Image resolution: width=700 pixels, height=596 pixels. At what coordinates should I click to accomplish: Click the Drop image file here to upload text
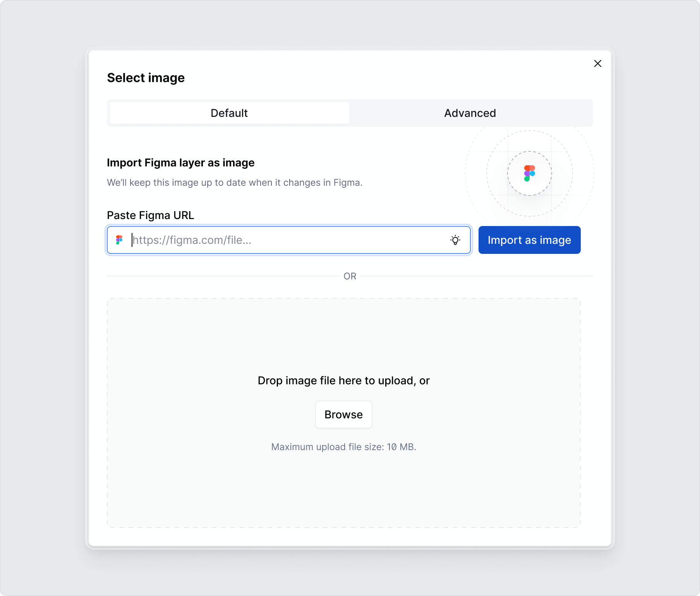pos(343,380)
